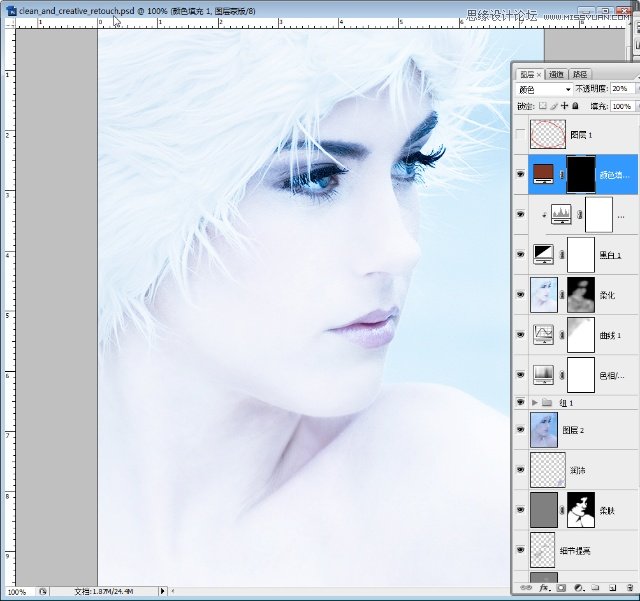Hide the 柔化 layer
The width and height of the screenshot is (640, 601).
(x=520, y=294)
